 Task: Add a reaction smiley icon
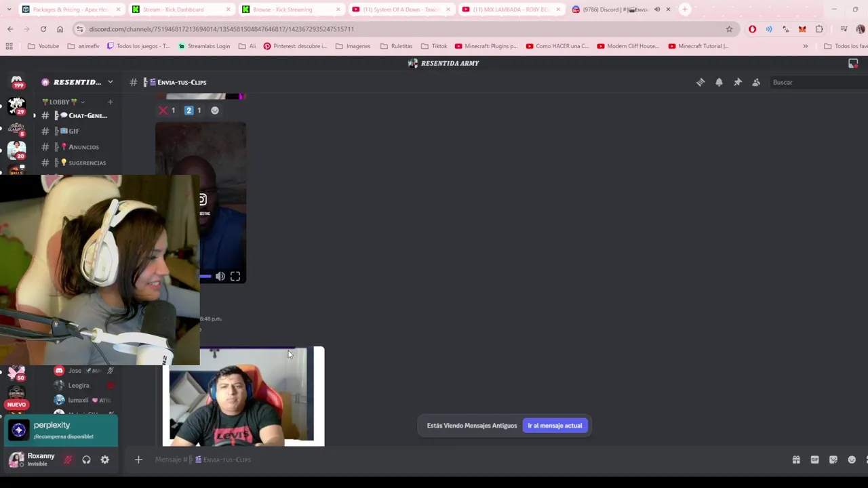[214, 110]
